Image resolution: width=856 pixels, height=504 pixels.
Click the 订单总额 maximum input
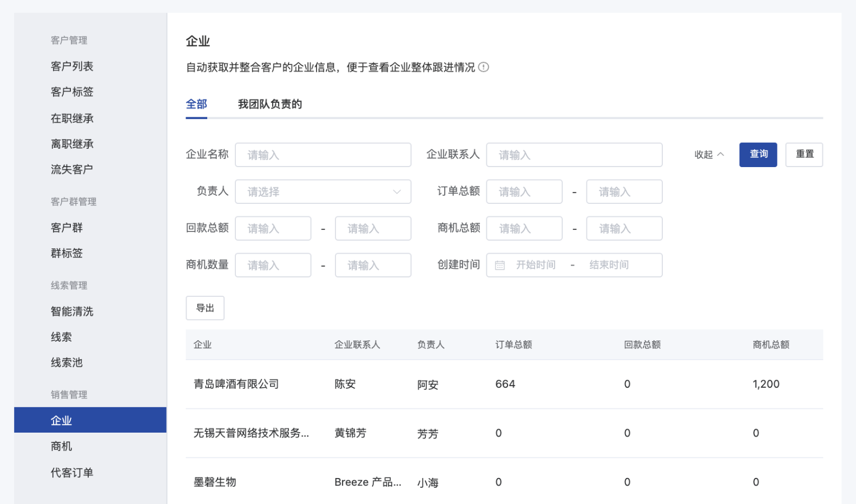(x=624, y=191)
